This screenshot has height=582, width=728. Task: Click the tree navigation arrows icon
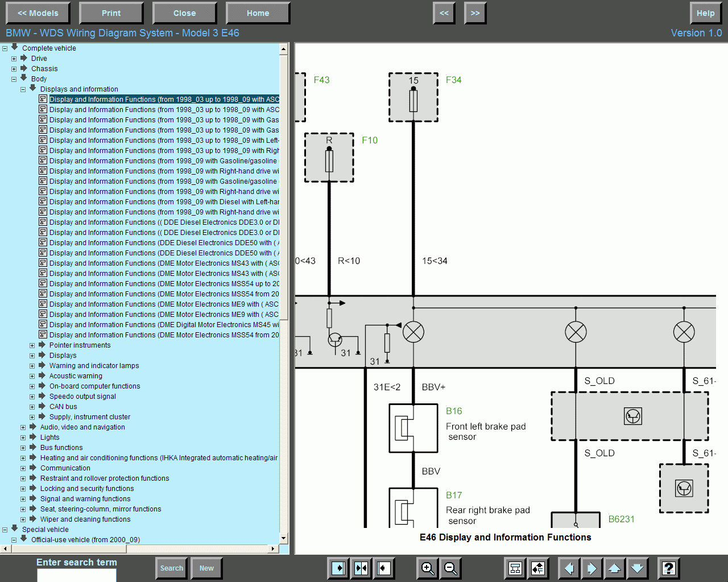[x=538, y=568]
